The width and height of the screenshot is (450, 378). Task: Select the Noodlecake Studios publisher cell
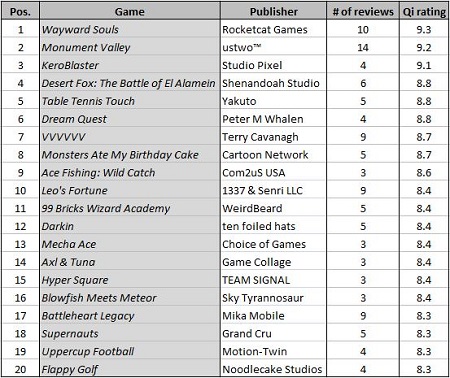click(273, 369)
